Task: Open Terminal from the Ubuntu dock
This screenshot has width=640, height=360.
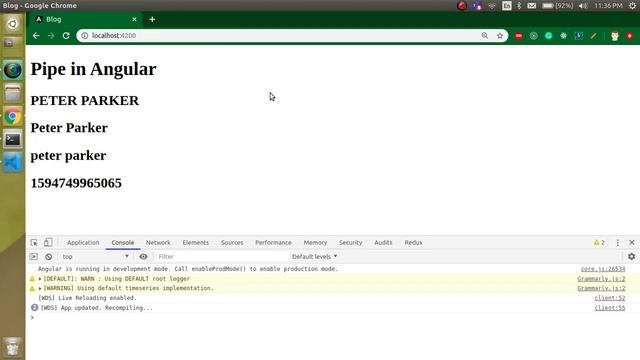Action: [13, 140]
